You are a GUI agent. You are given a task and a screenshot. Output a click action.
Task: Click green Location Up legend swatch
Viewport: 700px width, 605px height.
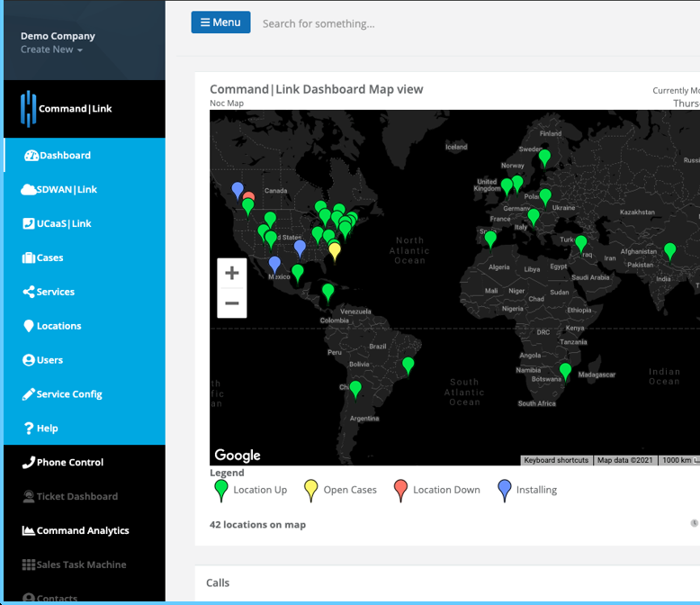(221, 490)
